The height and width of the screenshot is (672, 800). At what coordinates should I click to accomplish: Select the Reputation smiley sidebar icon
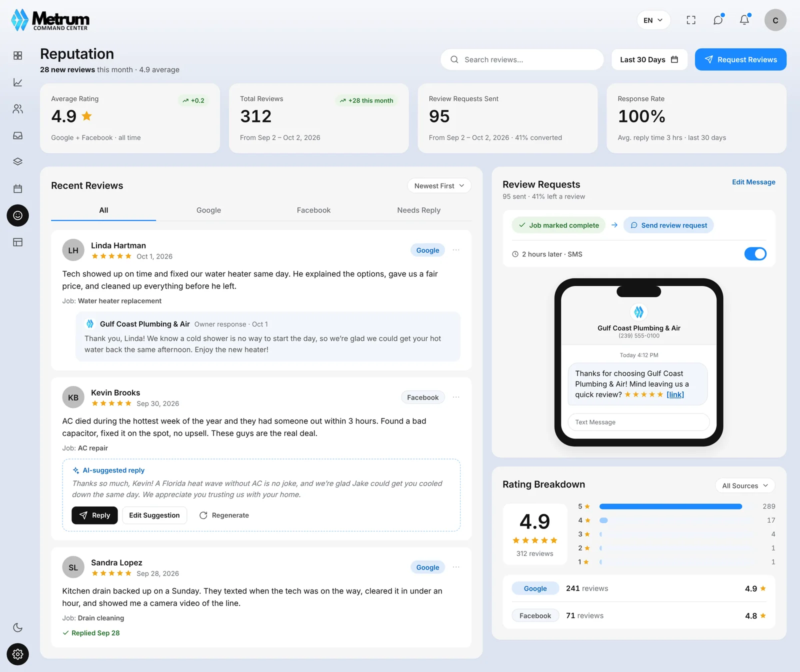17,215
